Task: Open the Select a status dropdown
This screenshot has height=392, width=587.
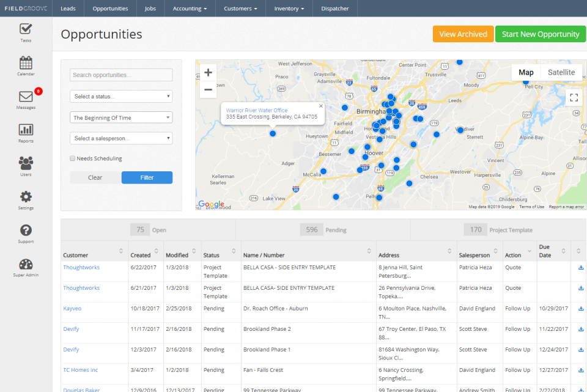Action: (120, 96)
